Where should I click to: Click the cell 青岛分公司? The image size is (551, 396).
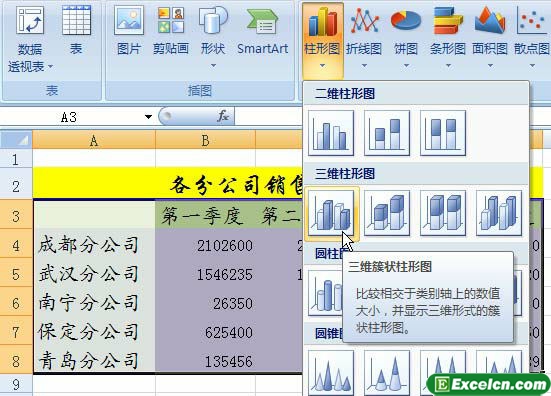94,359
